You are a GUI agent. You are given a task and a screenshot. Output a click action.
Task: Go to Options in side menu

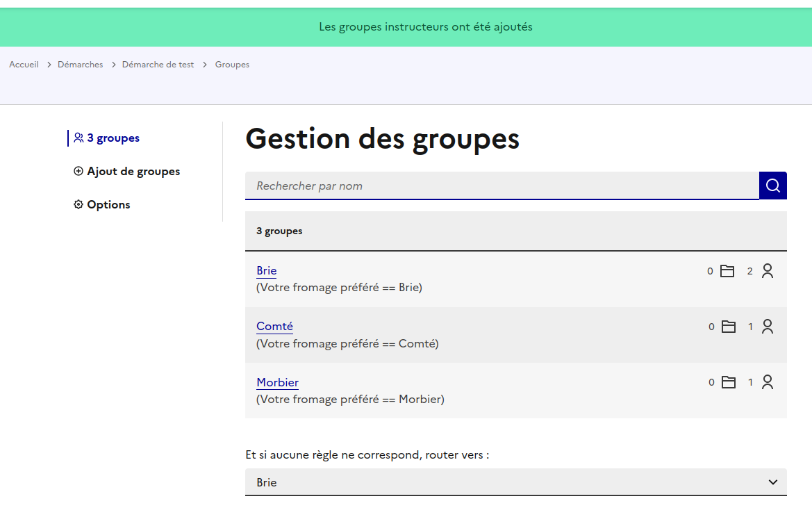click(x=108, y=204)
